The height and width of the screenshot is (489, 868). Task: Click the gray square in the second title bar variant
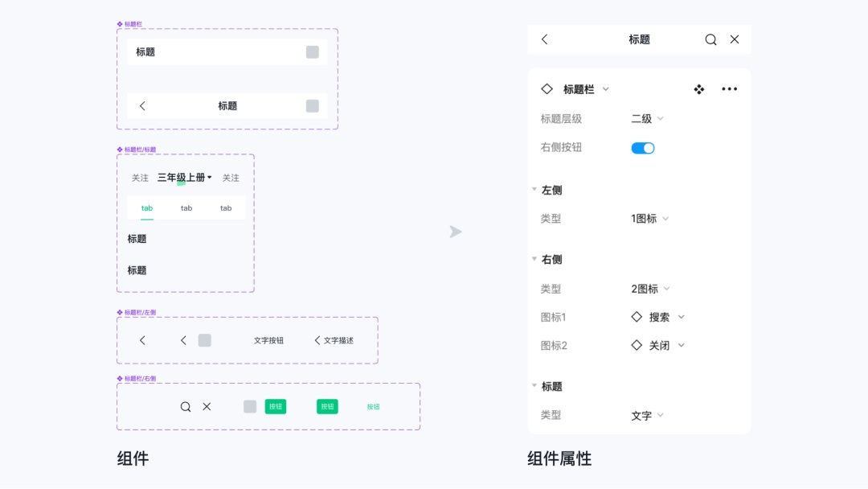pyautogui.click(x=312, y=106)
